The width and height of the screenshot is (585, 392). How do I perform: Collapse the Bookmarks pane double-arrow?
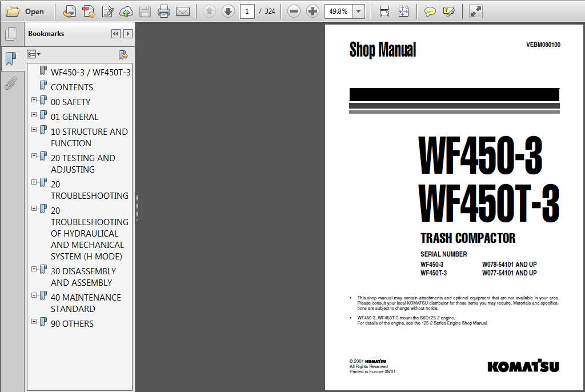(115, 34)
